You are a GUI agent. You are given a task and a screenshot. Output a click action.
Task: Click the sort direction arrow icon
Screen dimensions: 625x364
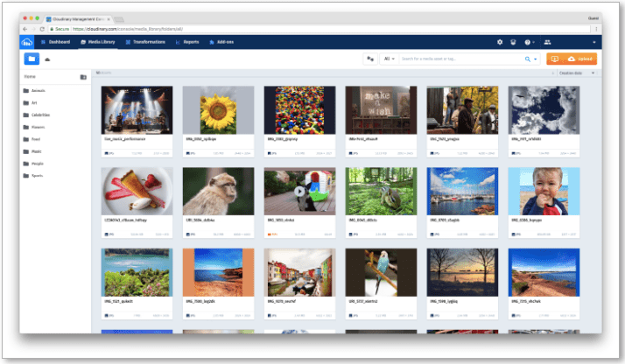pyautogui.click(x=553, y=73)
